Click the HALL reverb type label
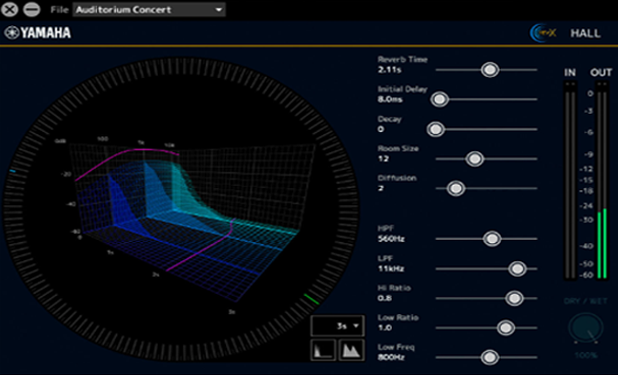Image resolution: width=618 pixels, height=375 pixels. 586,33
